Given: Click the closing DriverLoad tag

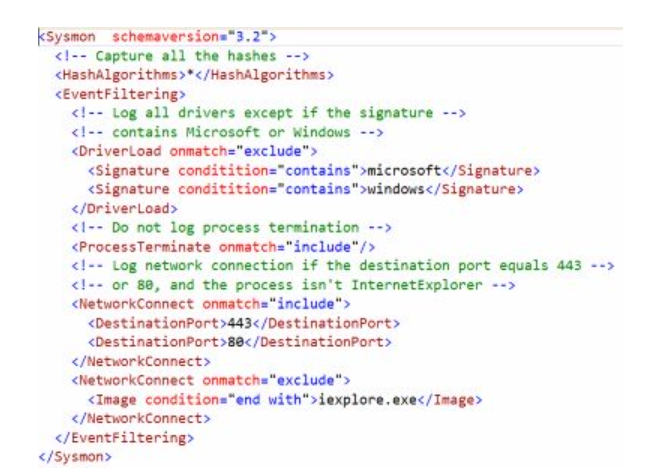Looking at the screenshot, I should 124,209.
